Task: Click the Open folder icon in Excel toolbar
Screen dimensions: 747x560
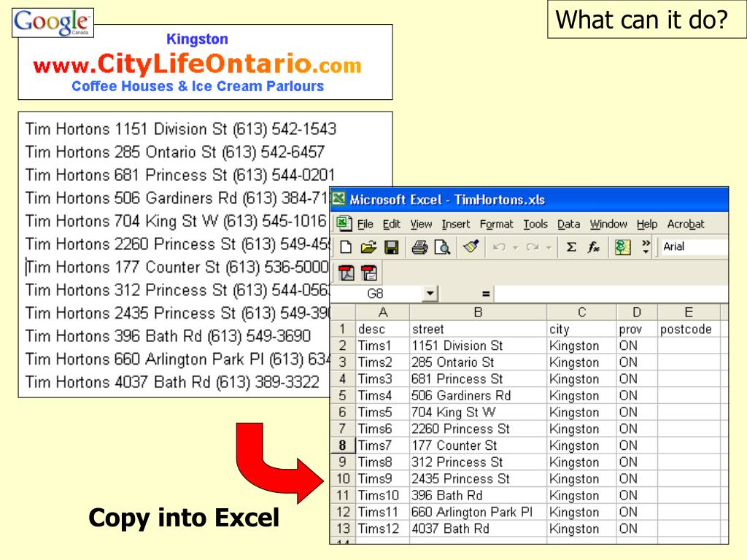Action: coord(368,247)
